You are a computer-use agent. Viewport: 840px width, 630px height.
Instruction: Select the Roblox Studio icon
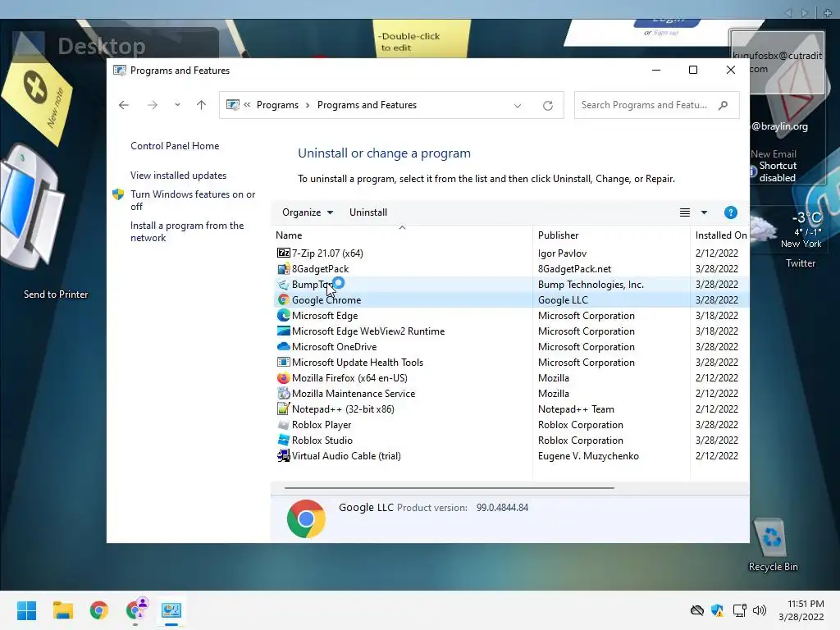point(283,440)
